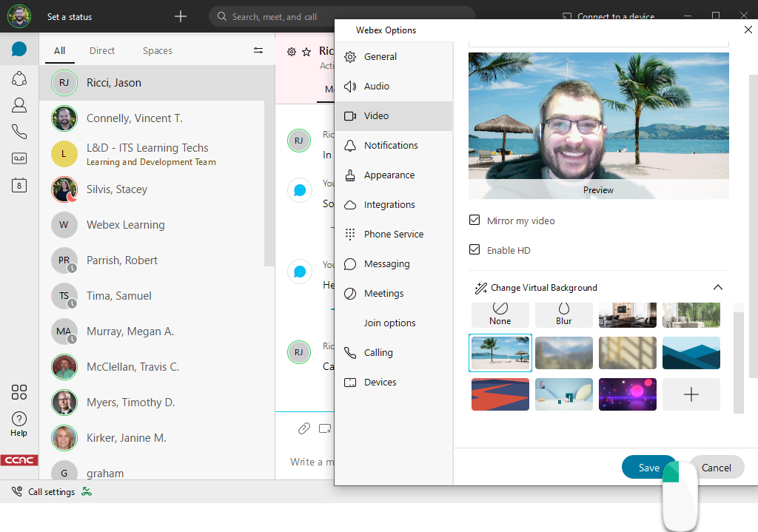Select None virtual background
Screen dimensions: 758x532
500,315
